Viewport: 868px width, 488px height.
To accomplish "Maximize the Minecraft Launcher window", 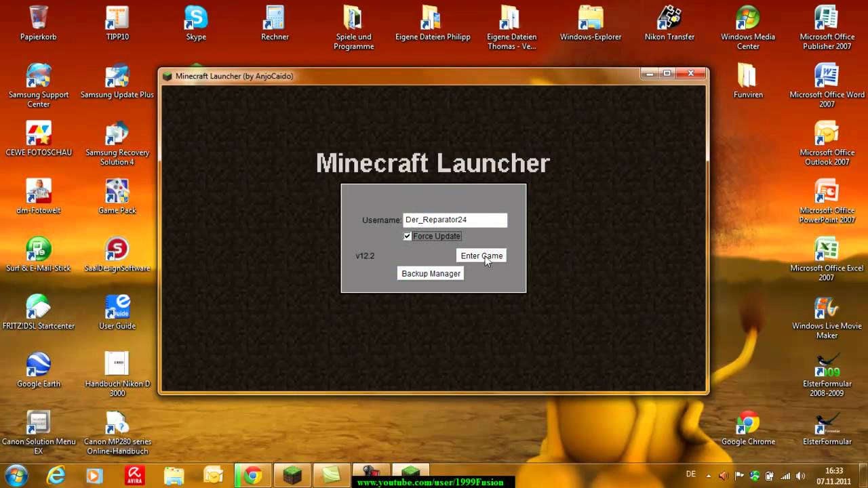I will coord(667,73).
